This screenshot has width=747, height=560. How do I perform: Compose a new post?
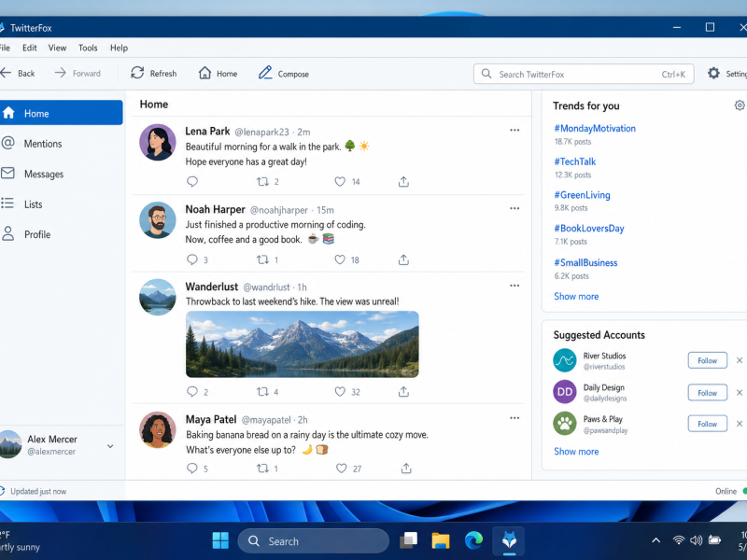[284, 74]
